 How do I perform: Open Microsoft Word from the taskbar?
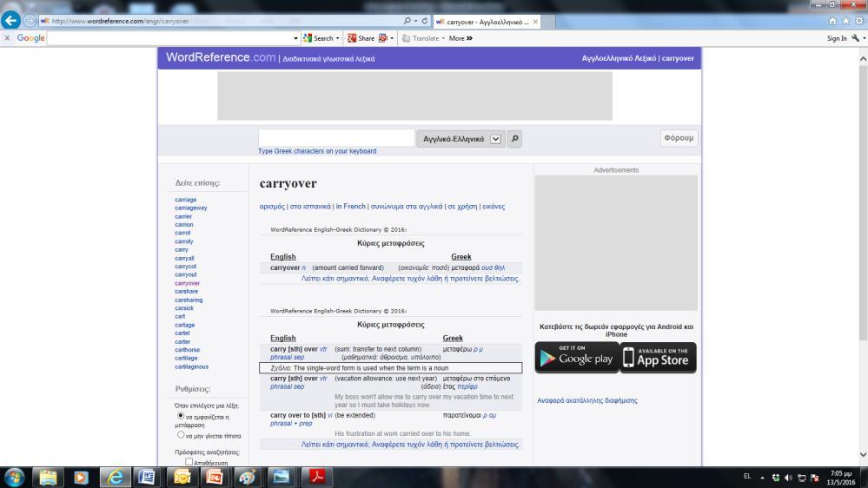click(x=147, y=477)
